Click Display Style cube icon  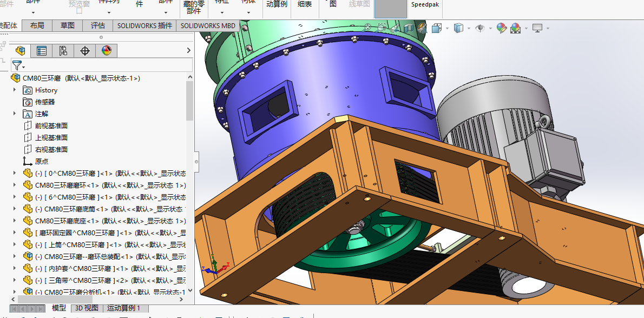click(x=458, y=28)
